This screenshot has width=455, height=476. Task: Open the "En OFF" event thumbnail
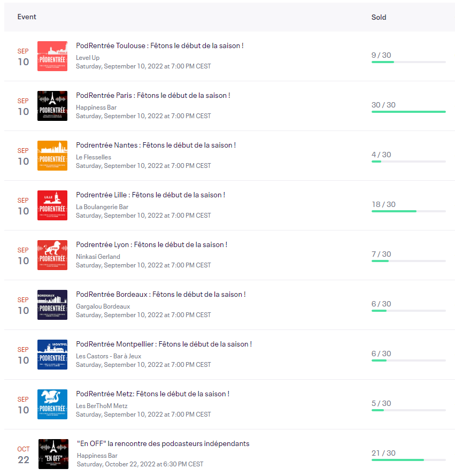tap(53, 454)
